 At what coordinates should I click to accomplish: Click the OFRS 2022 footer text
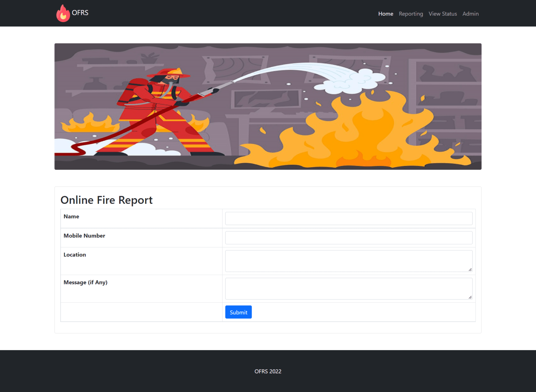(268, 371)
